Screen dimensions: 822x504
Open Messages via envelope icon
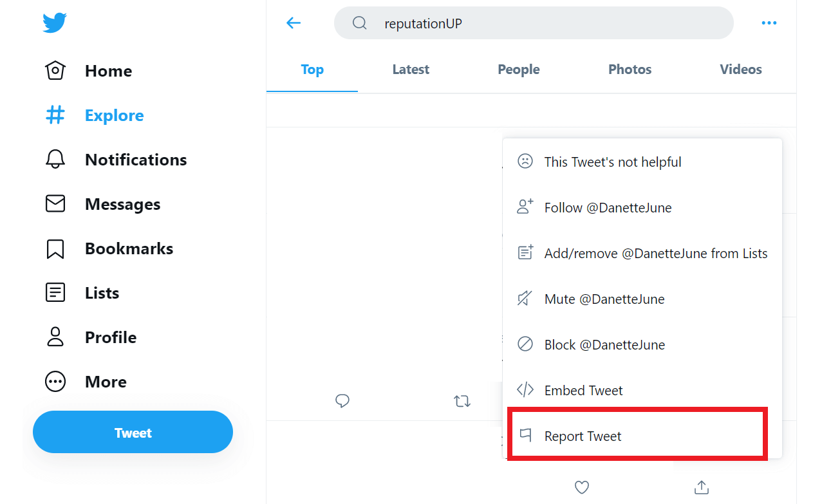coord(55,203)
